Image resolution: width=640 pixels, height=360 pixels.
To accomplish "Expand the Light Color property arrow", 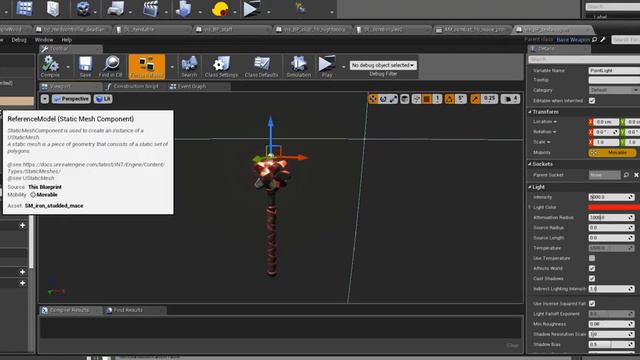I will [530, 207].
